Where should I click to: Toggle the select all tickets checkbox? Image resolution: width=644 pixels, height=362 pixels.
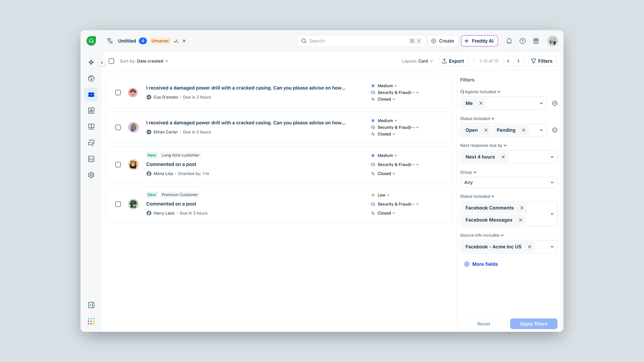(x=112, y=61)
